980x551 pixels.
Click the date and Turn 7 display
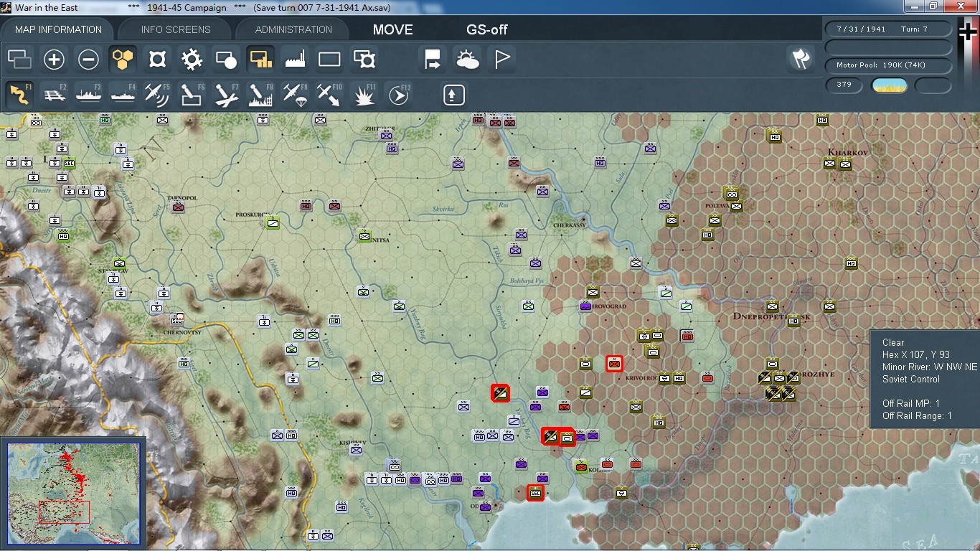[x=889, y=29]
